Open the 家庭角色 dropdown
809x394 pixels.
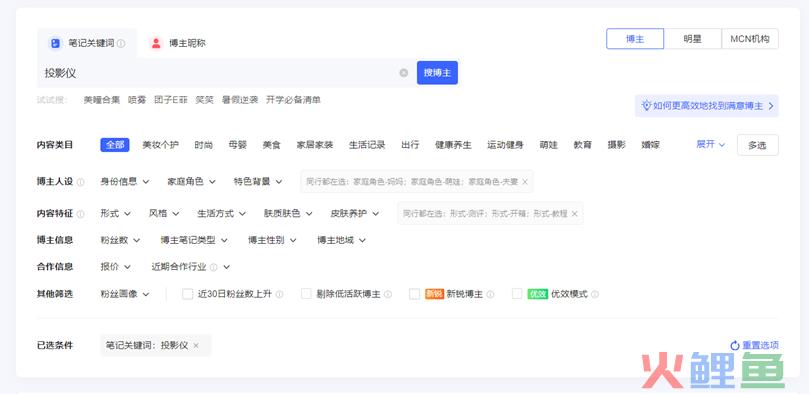point(191,182)
